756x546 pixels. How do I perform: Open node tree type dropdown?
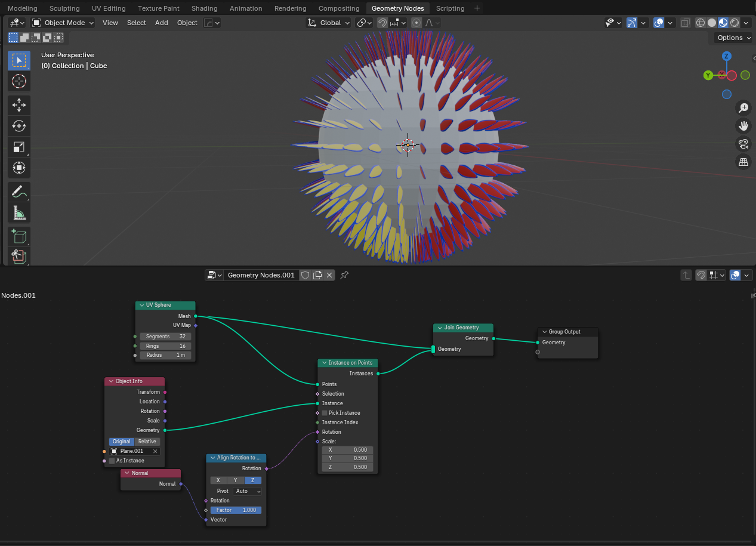[215, 275]
